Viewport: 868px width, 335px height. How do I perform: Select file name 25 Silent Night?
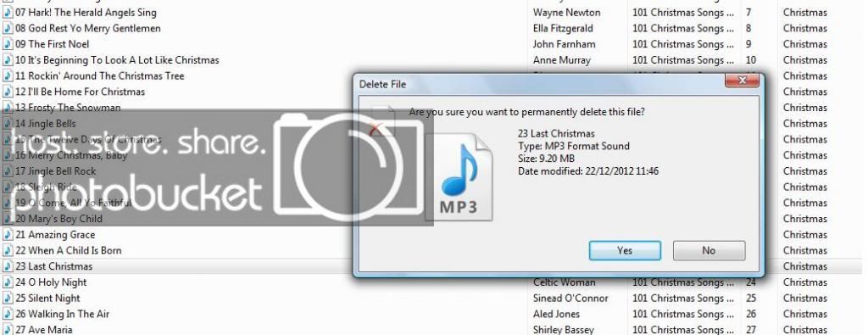47,298
